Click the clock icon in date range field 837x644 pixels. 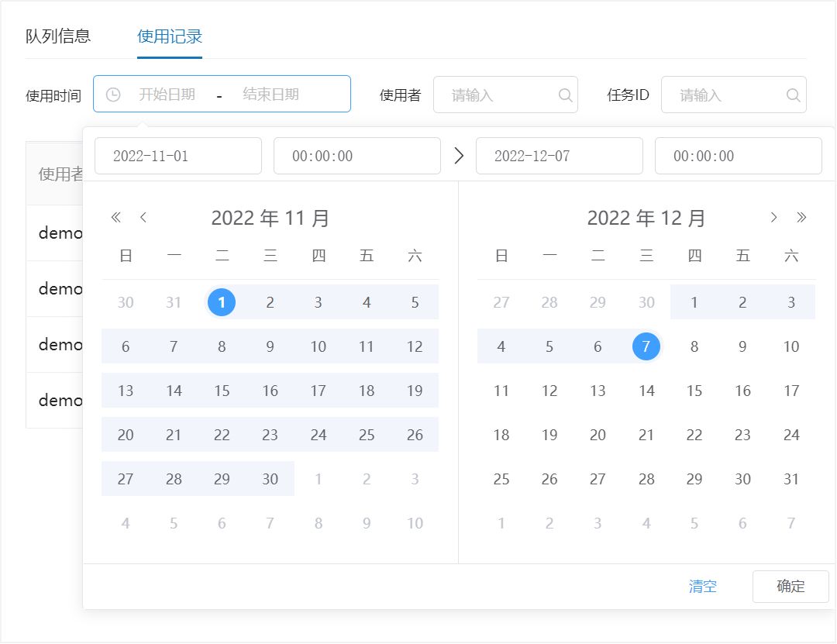pos(113,95)
